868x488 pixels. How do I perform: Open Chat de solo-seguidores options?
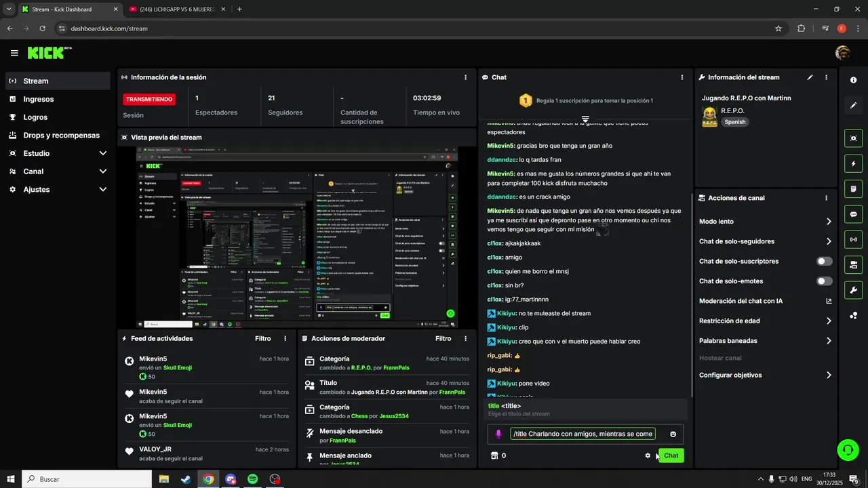[x=766, y=241]
